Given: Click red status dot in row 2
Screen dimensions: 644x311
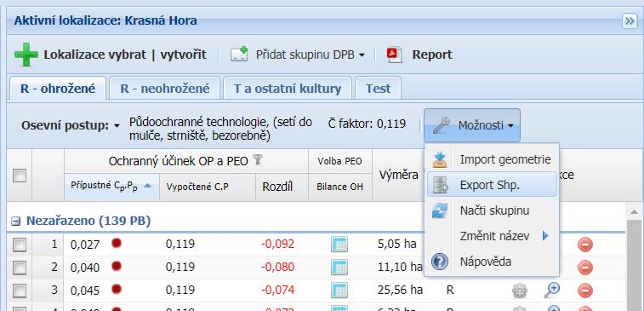Looking at the screenshot, I should (117, 266).
